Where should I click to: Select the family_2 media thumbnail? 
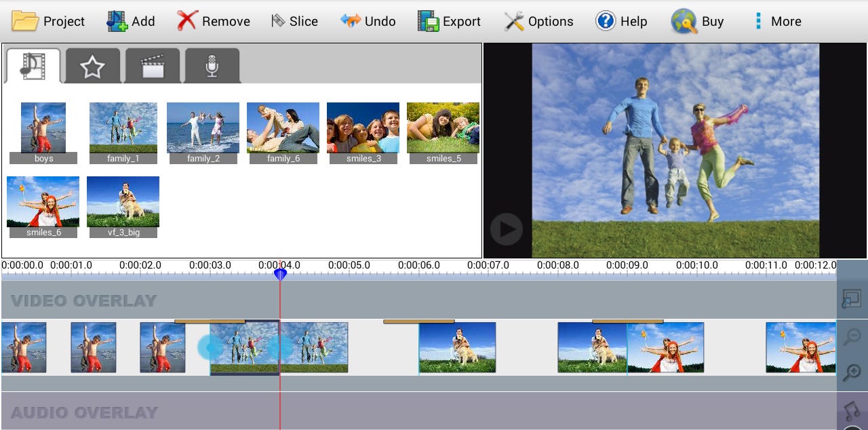point(203,133)
